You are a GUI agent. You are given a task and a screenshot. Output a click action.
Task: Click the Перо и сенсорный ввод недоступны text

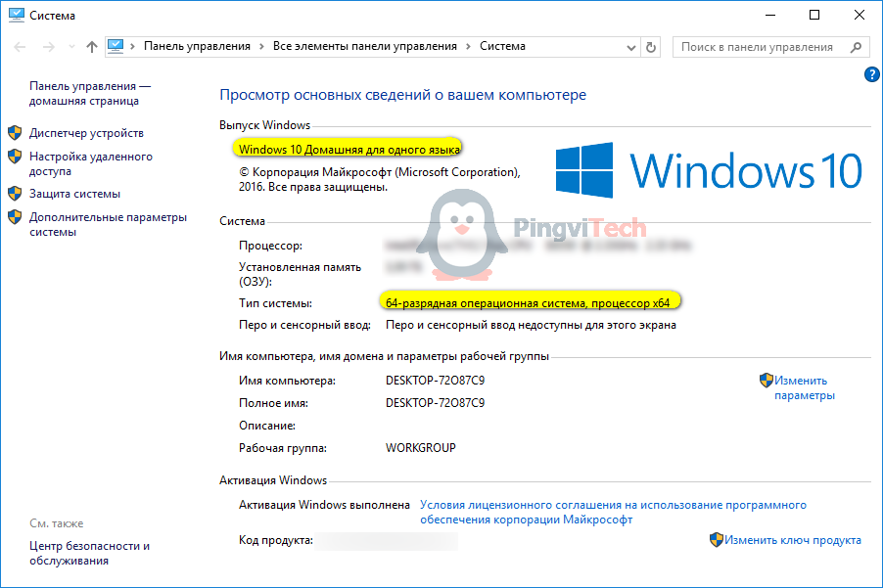coord(531,325)
